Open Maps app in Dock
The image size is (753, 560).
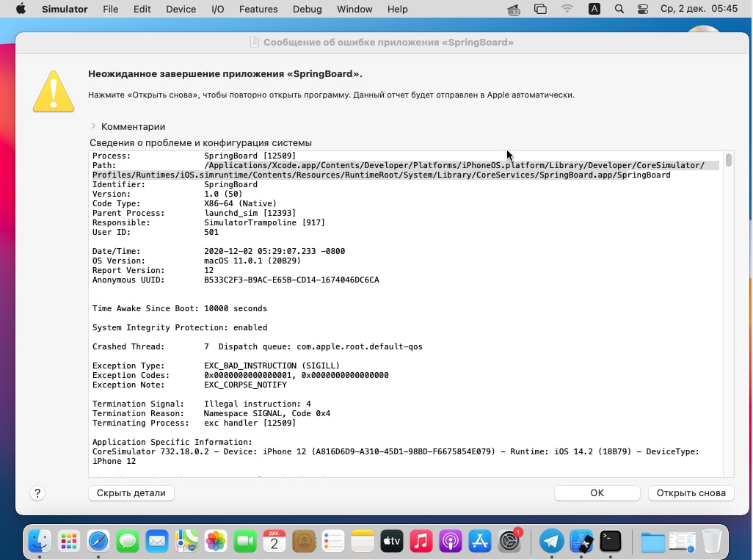pyautogui.click(x=186, y=541)
